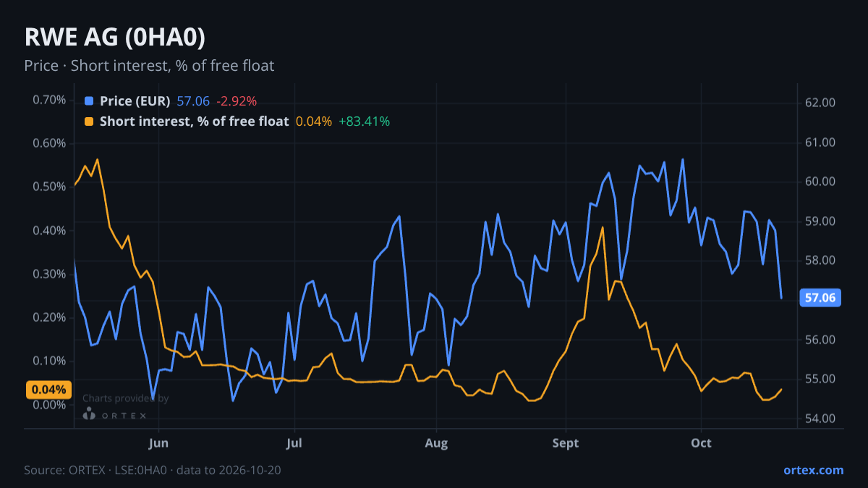Click the +83.41% short interest change
This screenshot has height=488, width=868.
pos(365,121)
